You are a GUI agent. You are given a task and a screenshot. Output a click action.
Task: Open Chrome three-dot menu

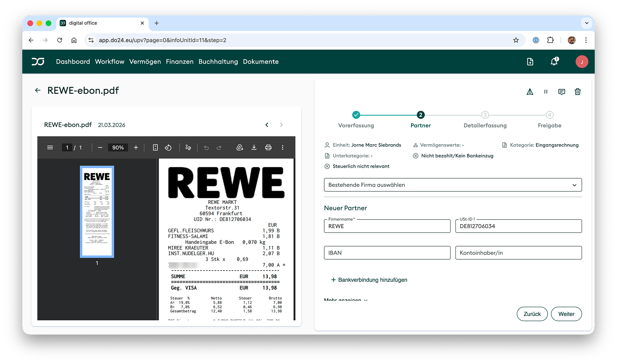[586, 40]
